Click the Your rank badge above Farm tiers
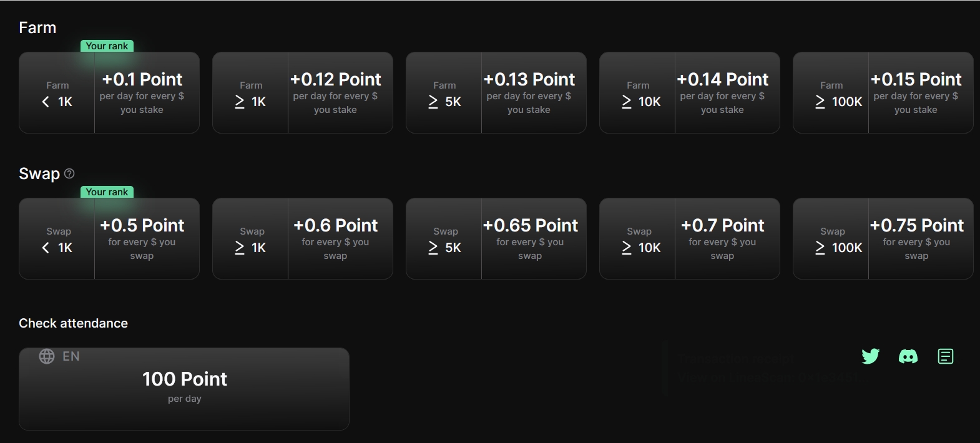This screenshot has height=443, width=980. point(107,46)
